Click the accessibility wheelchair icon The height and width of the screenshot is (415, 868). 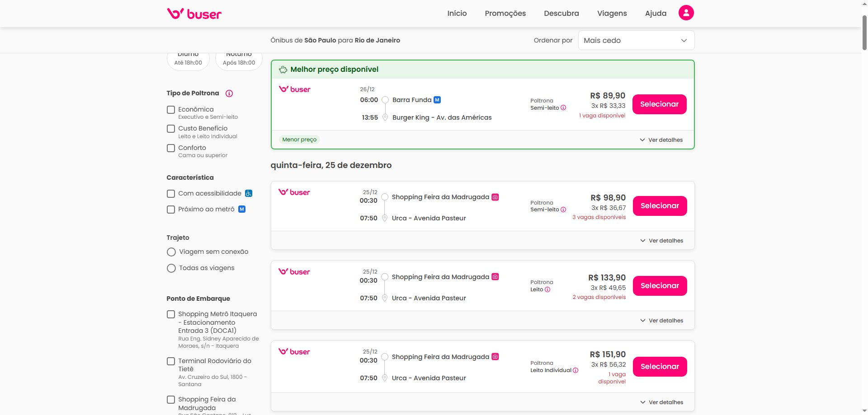[x=249, y=193]
